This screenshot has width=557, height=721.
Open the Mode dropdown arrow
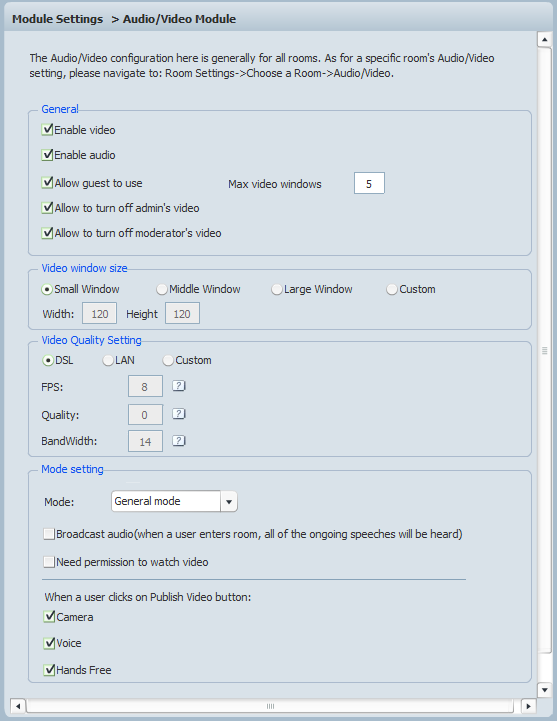click(x=229, y=501)
